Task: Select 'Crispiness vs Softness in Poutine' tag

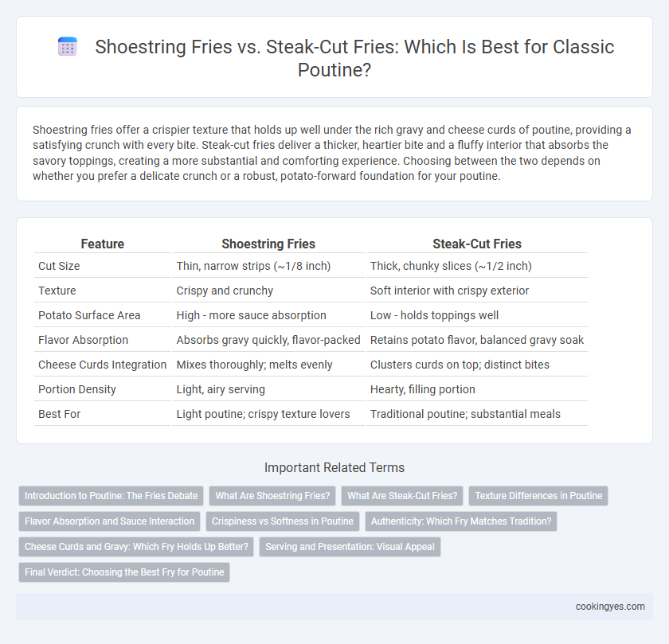Action: (283, 521)
